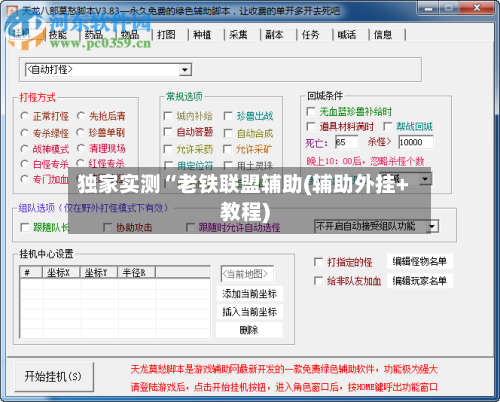Enable 无血蓝珍兽补给时 return condition

(x=311, y=112)
